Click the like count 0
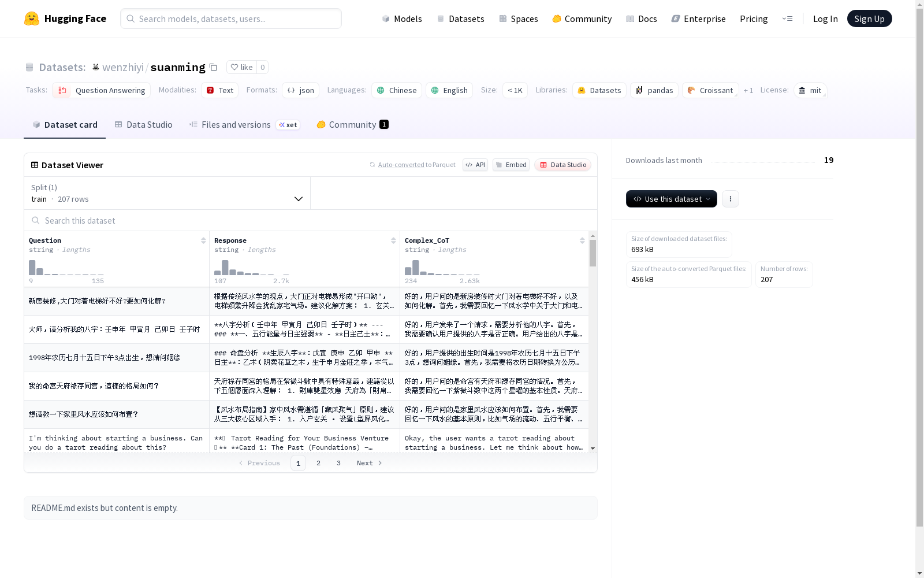Screen dimensions: 924x578 tap(262, 67)
